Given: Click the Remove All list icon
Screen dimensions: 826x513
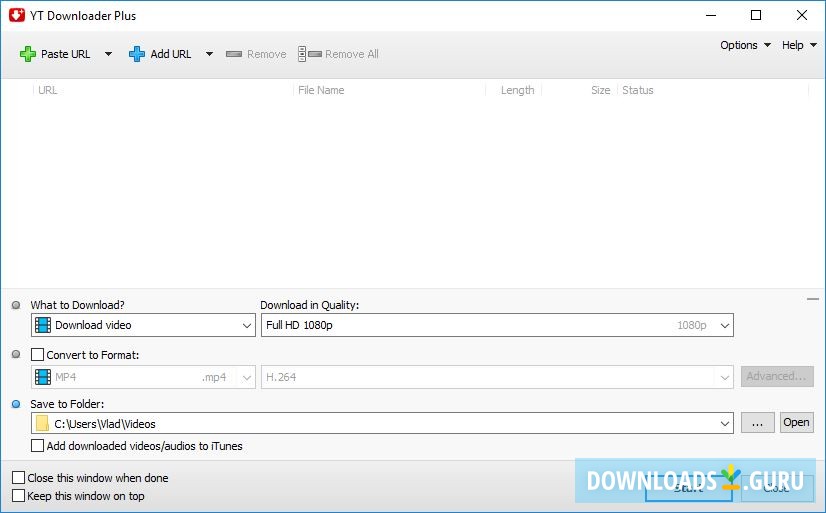Looking at the screenshot, I should [310, 54].
